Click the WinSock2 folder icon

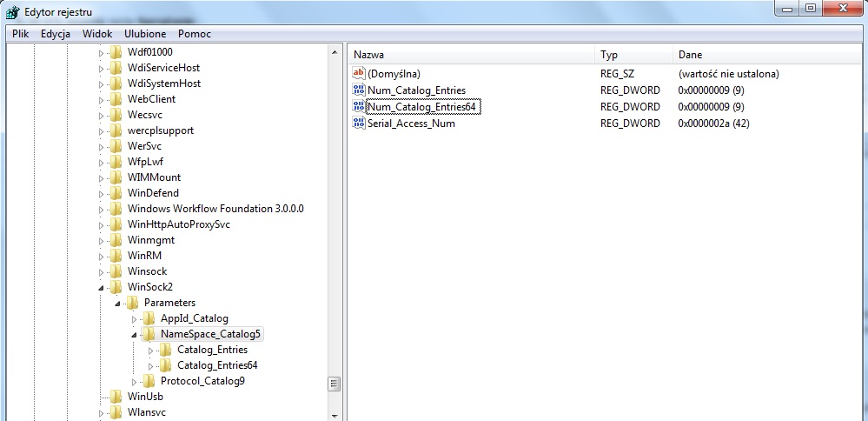click(116, 288)
